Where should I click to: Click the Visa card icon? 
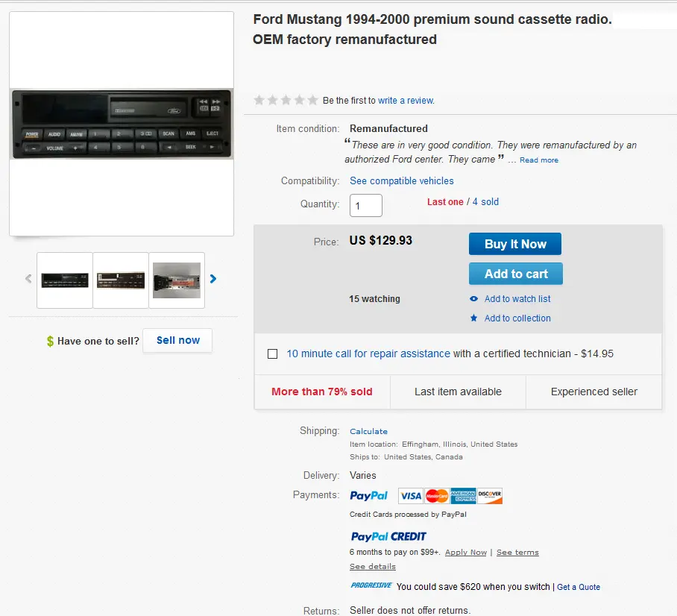[411, 496]
